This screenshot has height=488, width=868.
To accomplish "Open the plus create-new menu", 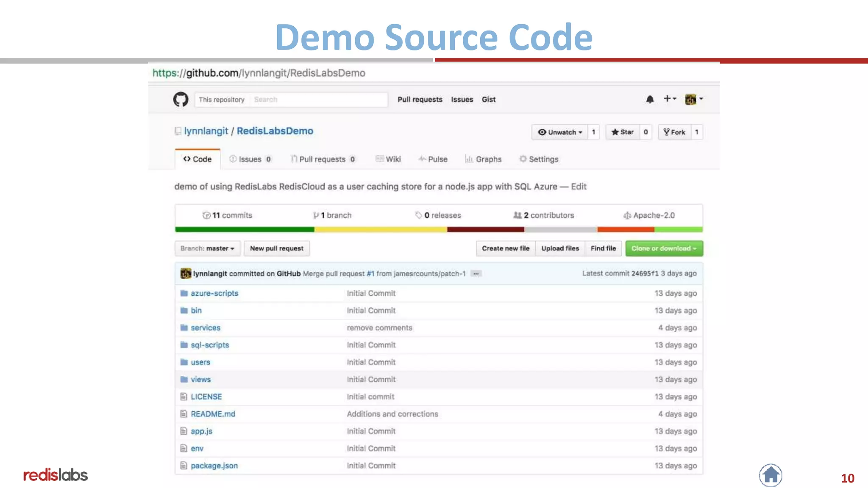I will [670, 99].
